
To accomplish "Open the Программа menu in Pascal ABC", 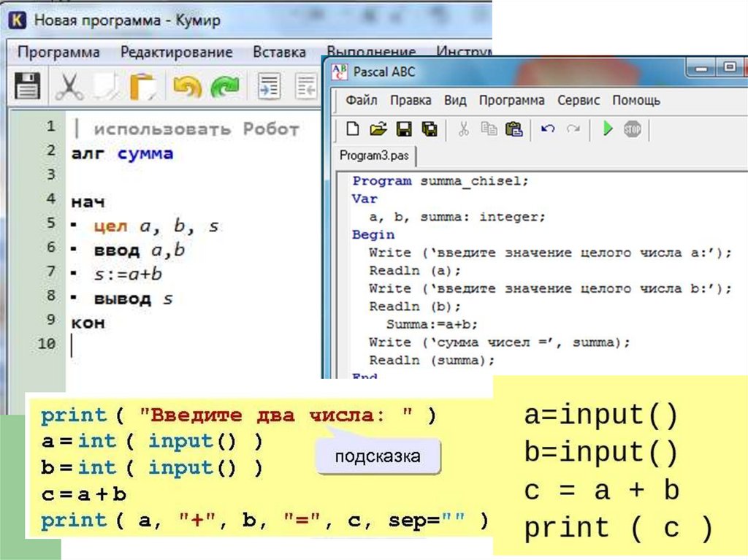I will pos(512,101).
